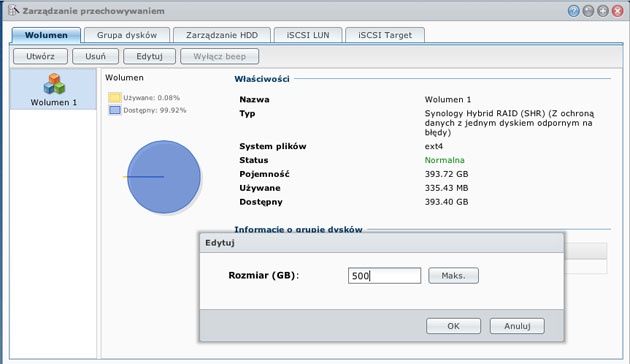630x364 pixels.
Task: Click the Synology Hybrid RAID type text
Action: (x=509, y=123)
